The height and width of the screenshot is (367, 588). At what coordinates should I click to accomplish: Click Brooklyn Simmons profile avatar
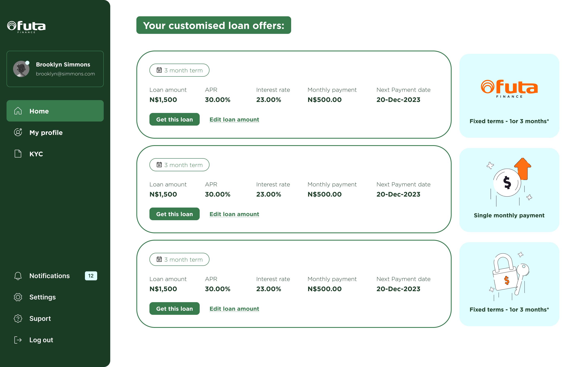[21, 69]
